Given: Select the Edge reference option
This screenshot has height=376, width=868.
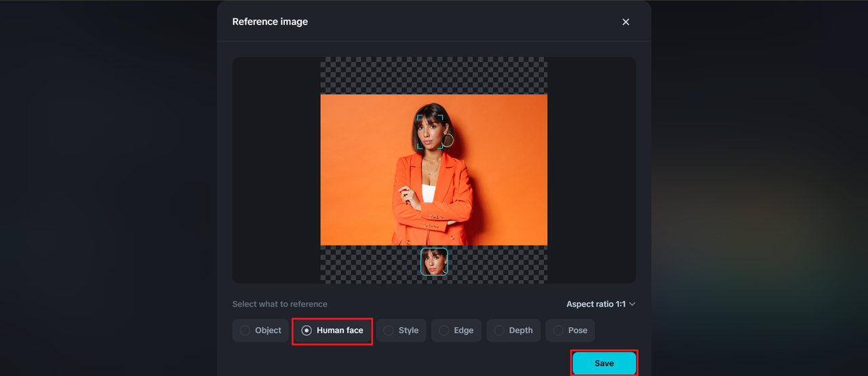Looking at the screenshot, I should tap(456, 331).
